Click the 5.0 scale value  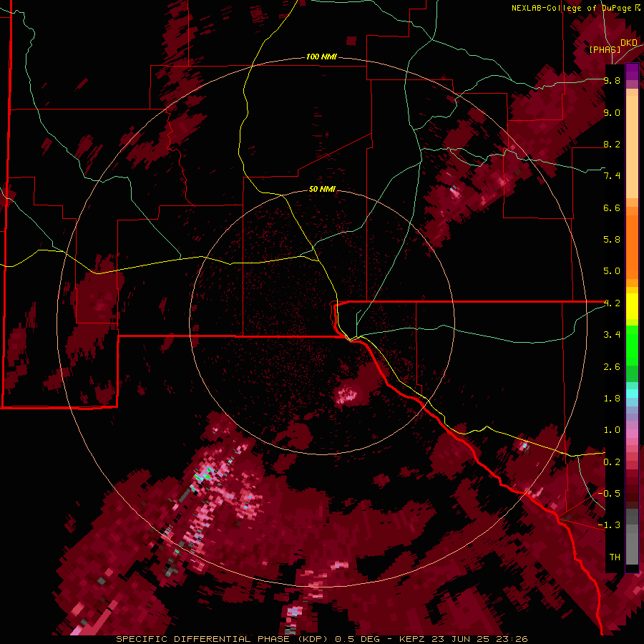coord(612,271)
